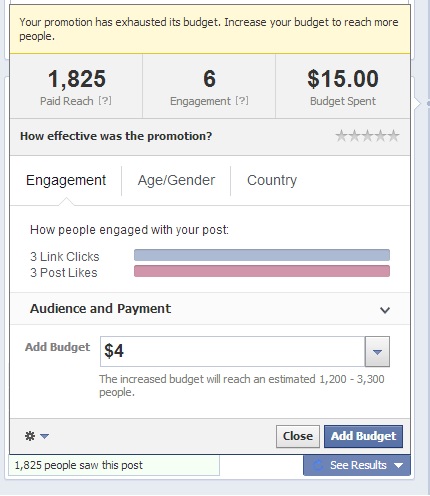Click the $4 budget amount field
The image size is (430, 496).
click(x=233, y=352)
